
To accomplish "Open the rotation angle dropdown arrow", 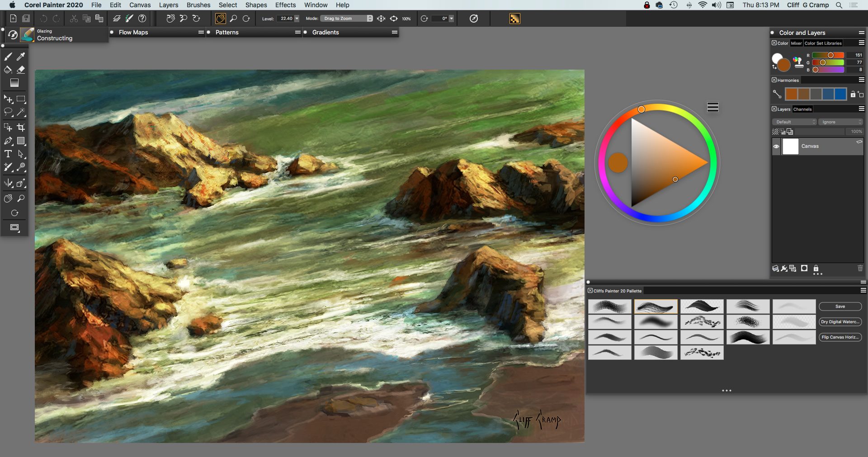I will point(451,19).
